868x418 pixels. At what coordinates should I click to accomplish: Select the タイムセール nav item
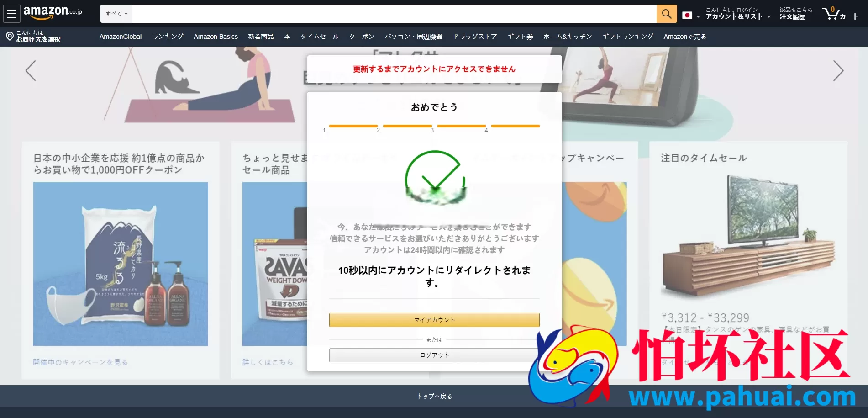(319, 37)
